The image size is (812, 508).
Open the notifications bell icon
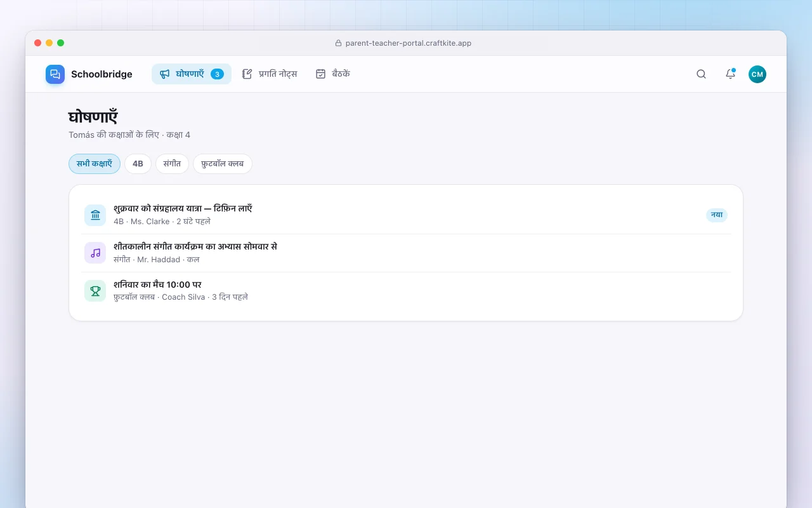click(730, 74)
